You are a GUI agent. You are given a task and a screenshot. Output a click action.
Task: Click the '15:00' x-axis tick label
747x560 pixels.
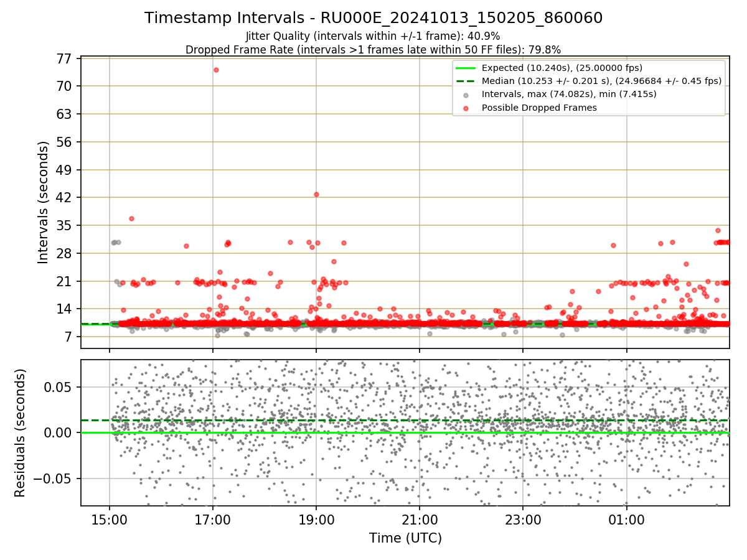click(x=110, y=520)
